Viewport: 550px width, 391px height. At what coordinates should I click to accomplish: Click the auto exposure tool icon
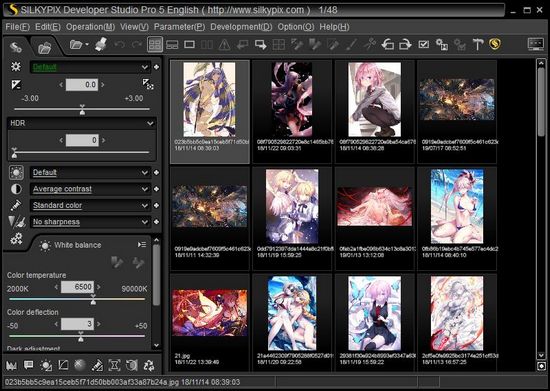pyautogui.click(x=148, y=84)
